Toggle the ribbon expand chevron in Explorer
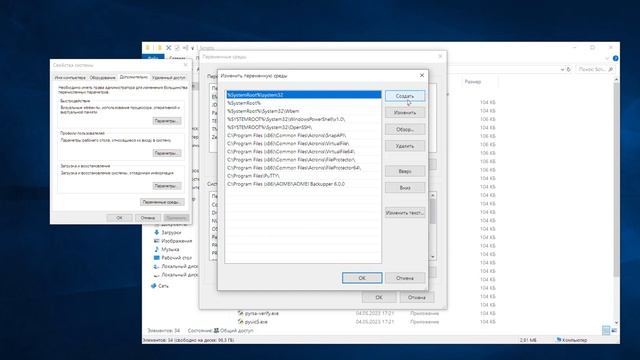Screen dimensions: 640x360 pyautogui.click(x=608, y=58)
